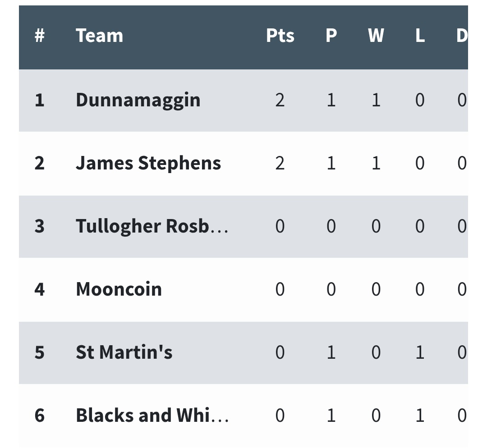Click the # rank column header
This screenshot has height=448, width=487.
[x=40, y=36]
